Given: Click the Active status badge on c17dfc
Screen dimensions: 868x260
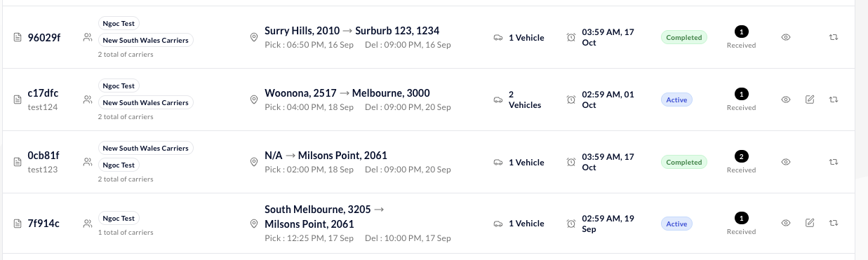Looking at the screenshot, I should (x=676, y=100).
